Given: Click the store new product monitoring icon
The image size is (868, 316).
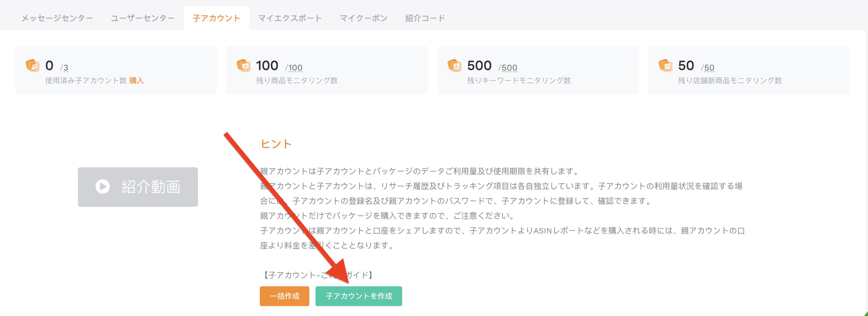Looking at the screenshot, I should 665,65.
